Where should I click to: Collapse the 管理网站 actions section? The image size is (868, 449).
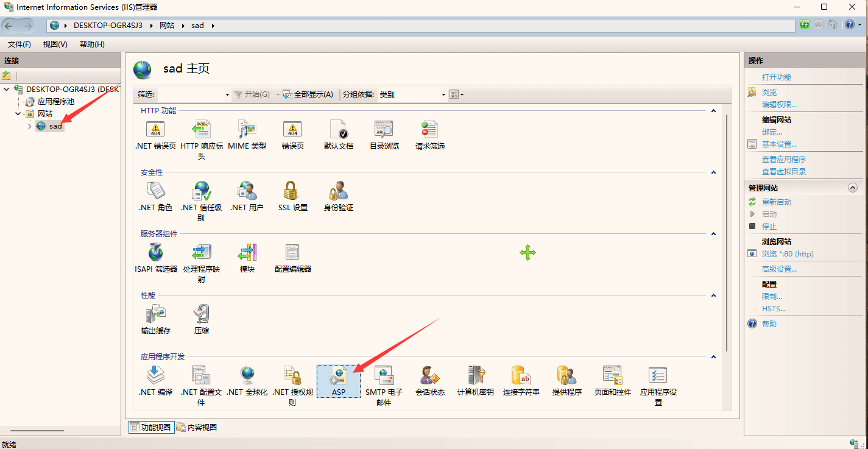coord(853,188)
